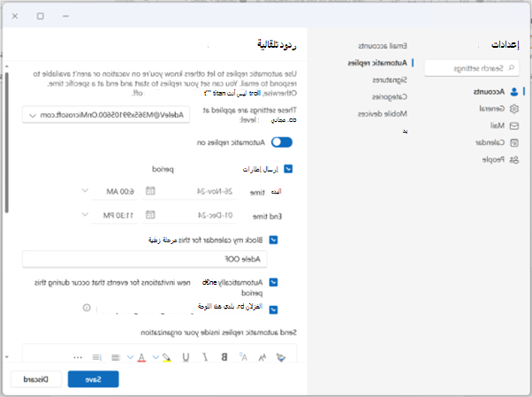Click the General gear icon
The image size is (532, 397).
coord(514,109)
